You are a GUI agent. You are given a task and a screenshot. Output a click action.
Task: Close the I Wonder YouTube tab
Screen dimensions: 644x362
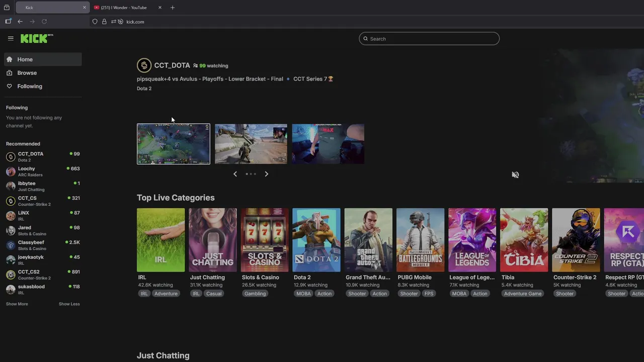(160, 8)
